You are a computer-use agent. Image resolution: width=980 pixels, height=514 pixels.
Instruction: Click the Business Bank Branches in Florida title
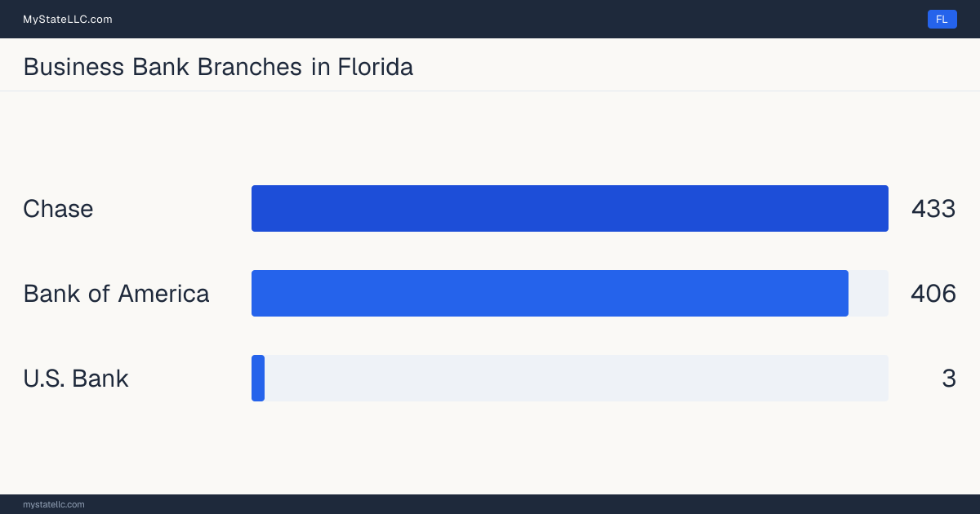pyautogui.click(x=218, y=66)
